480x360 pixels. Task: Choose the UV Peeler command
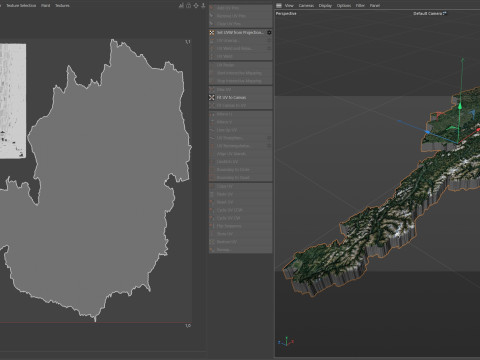pyautogui.click(x=240, y=65)
